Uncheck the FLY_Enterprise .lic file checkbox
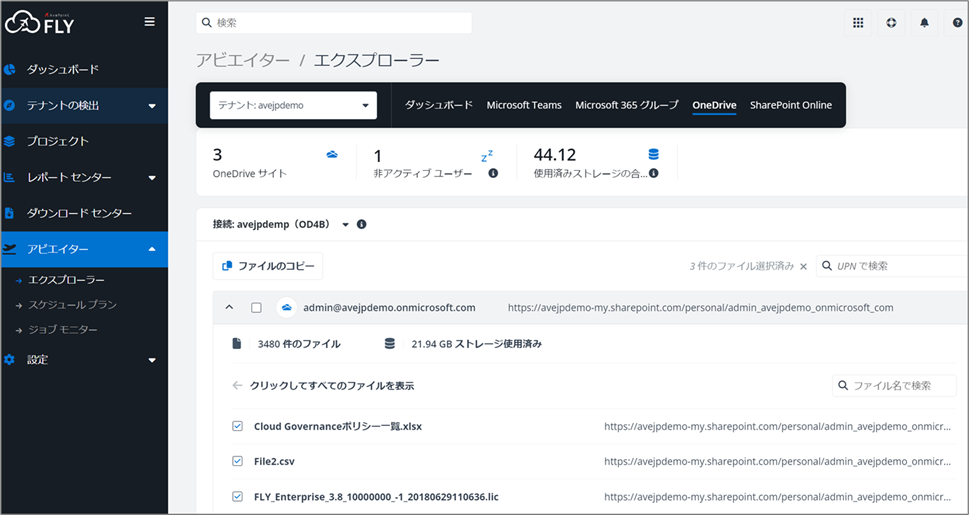 (237, 496)
